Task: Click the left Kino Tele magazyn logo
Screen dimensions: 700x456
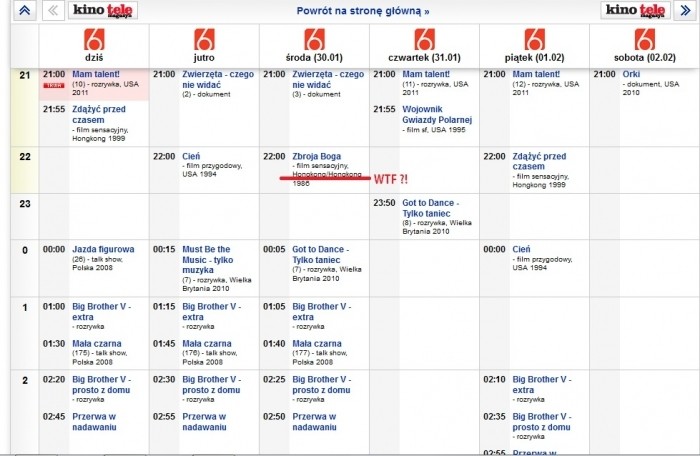Action: (105, 11)
